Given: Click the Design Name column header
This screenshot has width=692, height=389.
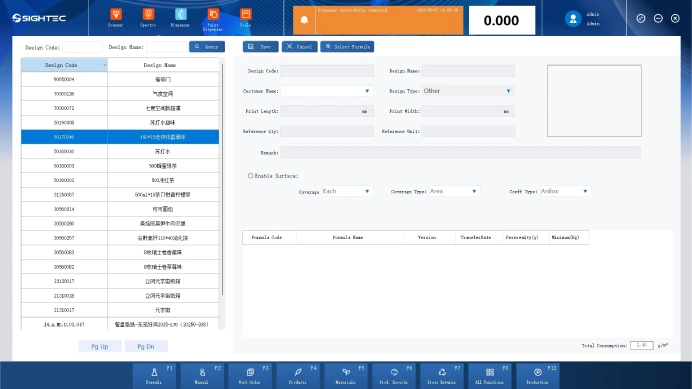Looking at the screenshot, I should 163,65.
